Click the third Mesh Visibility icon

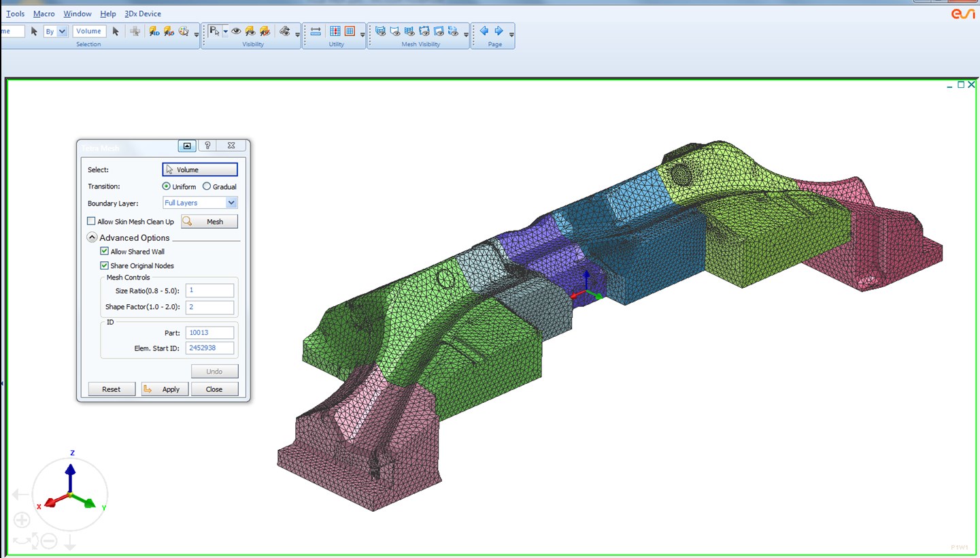point(409,31)
